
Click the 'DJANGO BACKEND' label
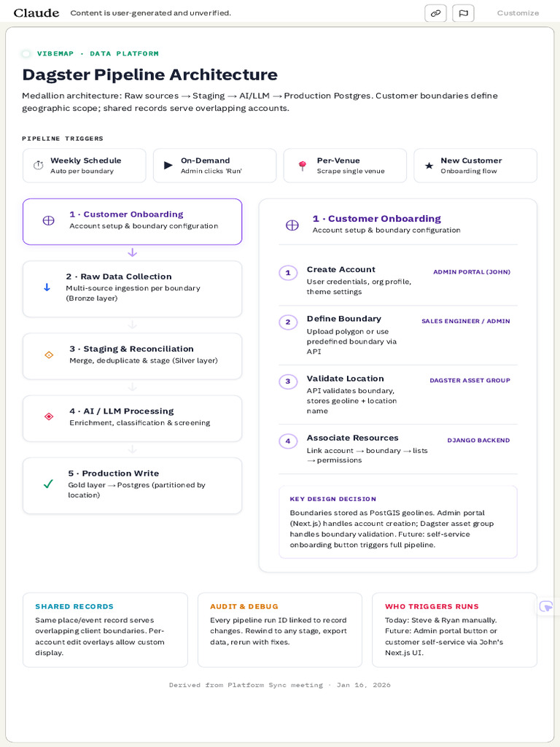[x=478, y=440]
